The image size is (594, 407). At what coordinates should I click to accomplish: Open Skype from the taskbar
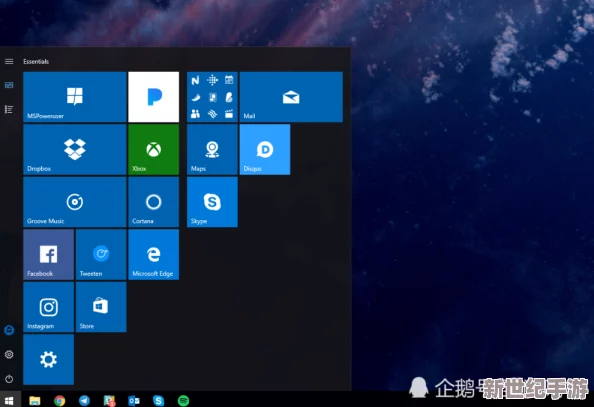click(x=158, y=400)
